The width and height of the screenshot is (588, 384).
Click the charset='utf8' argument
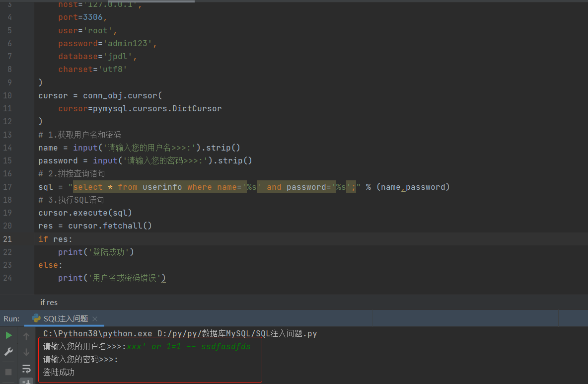[93, 70]
